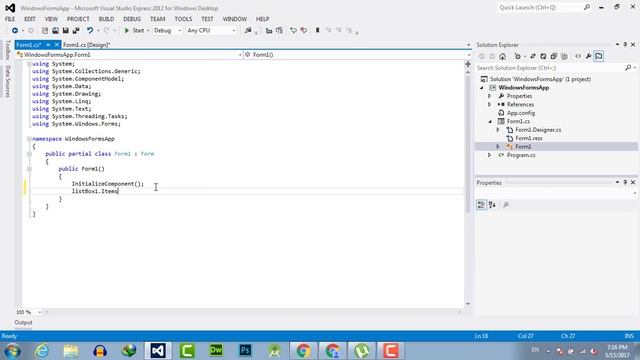Switch to the Form1.cs [Design] tab
Image resolution: width=640 pixels, height=360 pixels.
[x=87, y=45]
